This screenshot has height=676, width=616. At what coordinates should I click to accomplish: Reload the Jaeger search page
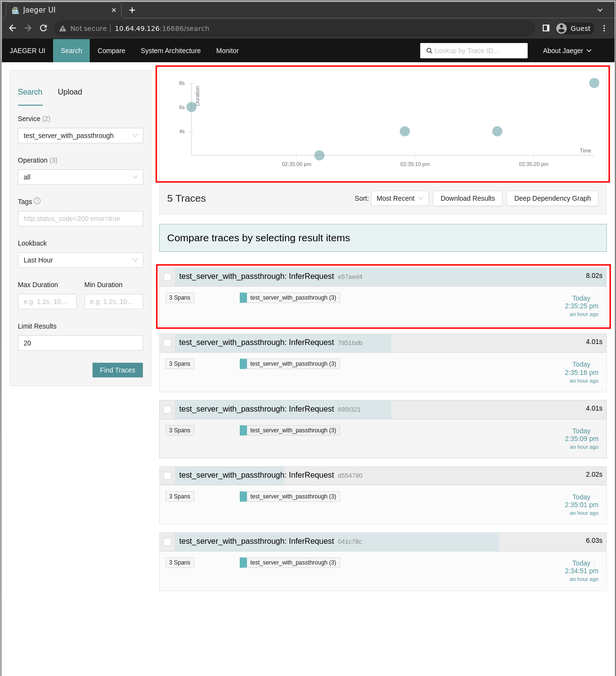click(x=43, y=28)
